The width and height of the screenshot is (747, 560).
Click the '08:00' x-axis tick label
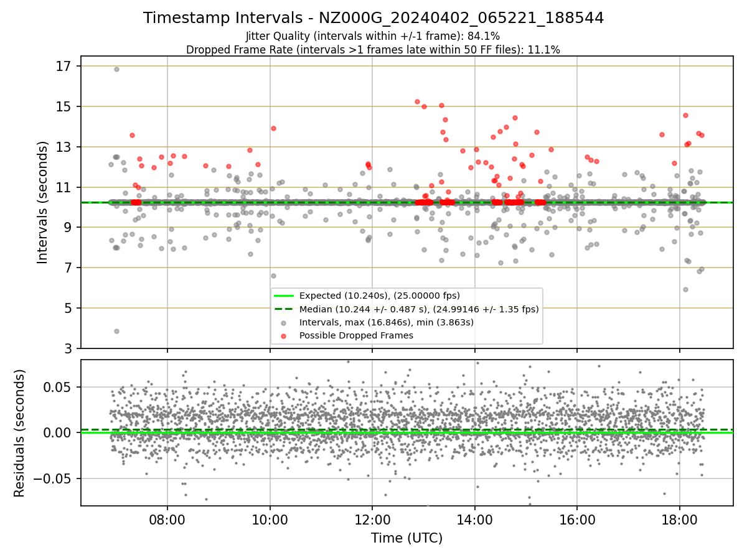pyautogui.click(x=167, y=519)
